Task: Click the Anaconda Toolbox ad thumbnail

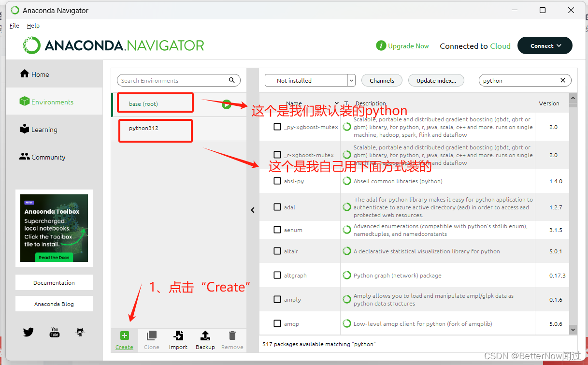Action: [54, 228]
